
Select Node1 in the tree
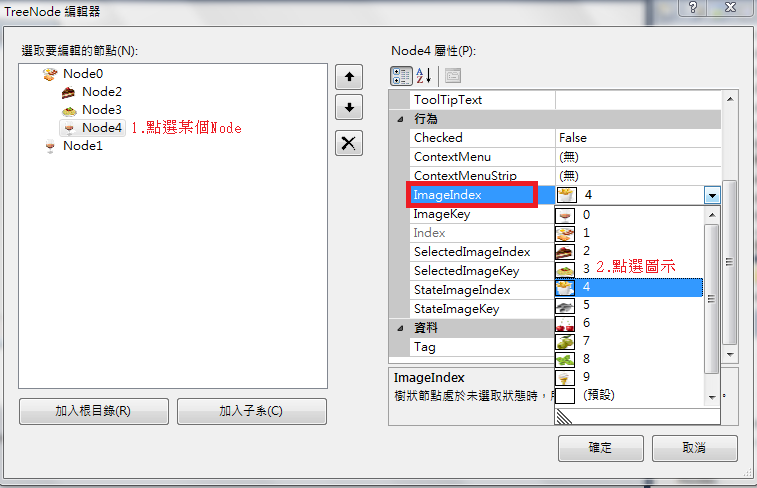coord(83,146)
